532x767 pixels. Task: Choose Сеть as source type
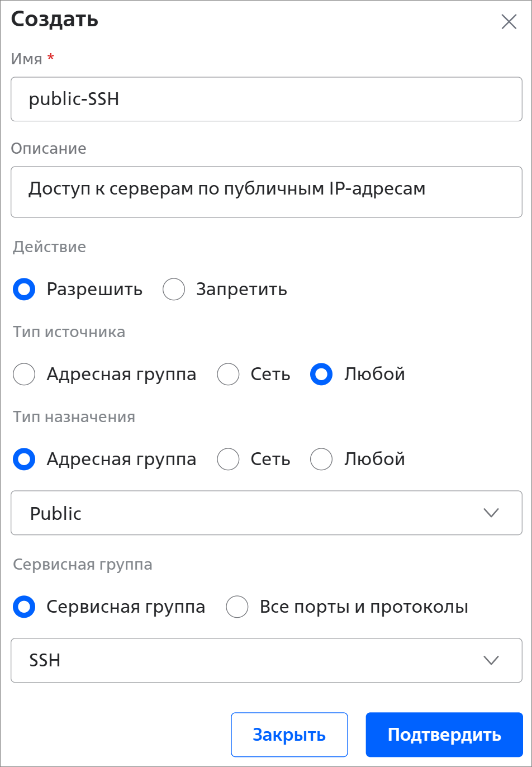pos(228,374)
